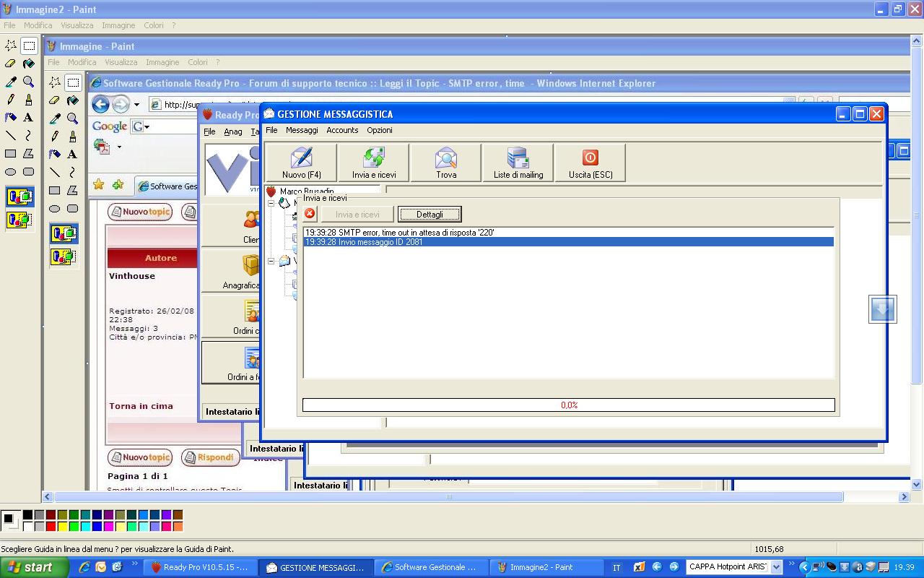Select the Magnifier tool in outer Paint toolbox
The height and width of the screenshot is (578, 924).
[29, 82]
